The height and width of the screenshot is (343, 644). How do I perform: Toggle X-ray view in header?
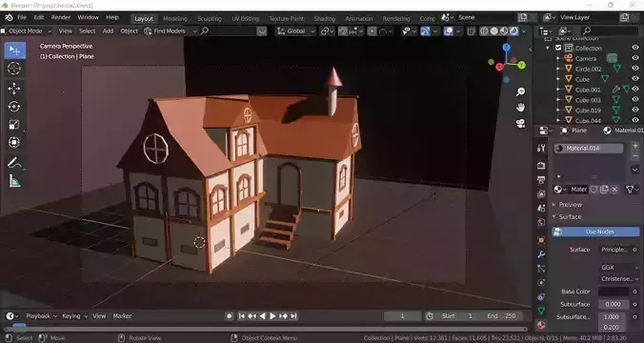pyautogui.click(x=471, y=31)
